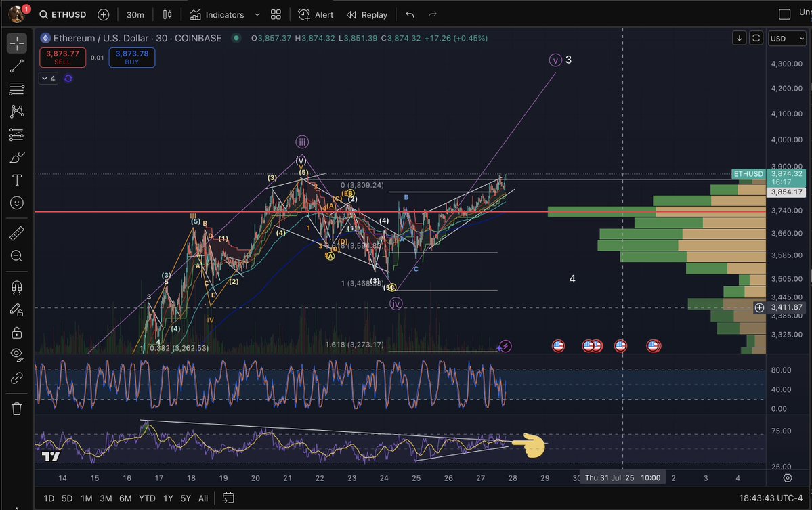Create an Alert
Image resolution: width=812 pixels, height=510 pixels.
tap(316, 14)
